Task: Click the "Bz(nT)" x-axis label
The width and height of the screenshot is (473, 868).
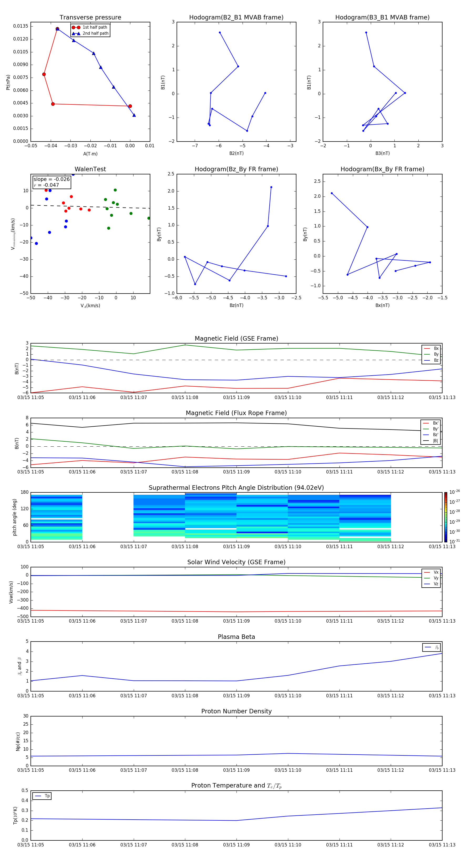Action: click(x=236, y=305)
